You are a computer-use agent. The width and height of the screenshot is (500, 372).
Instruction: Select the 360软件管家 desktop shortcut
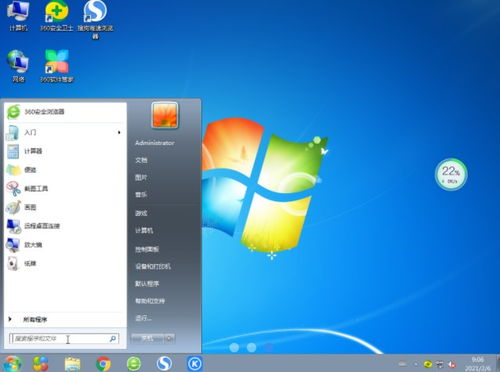(x=57, y=66)
